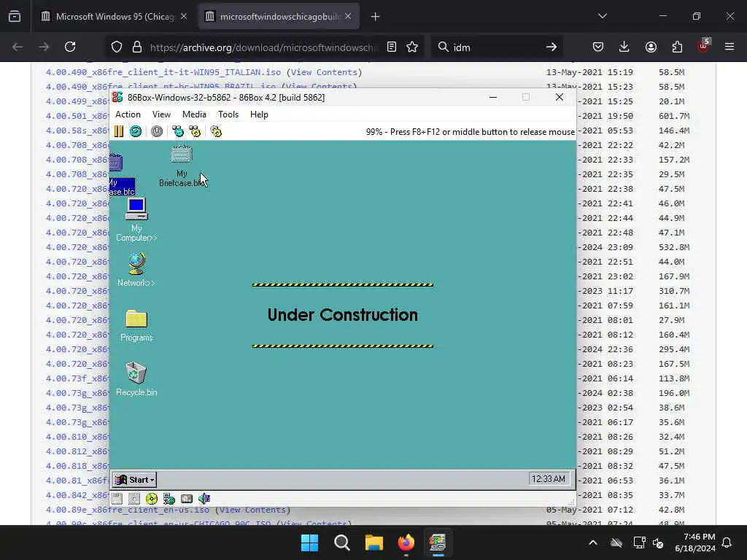Open the Windows 11 Start menu

point(309,542)
